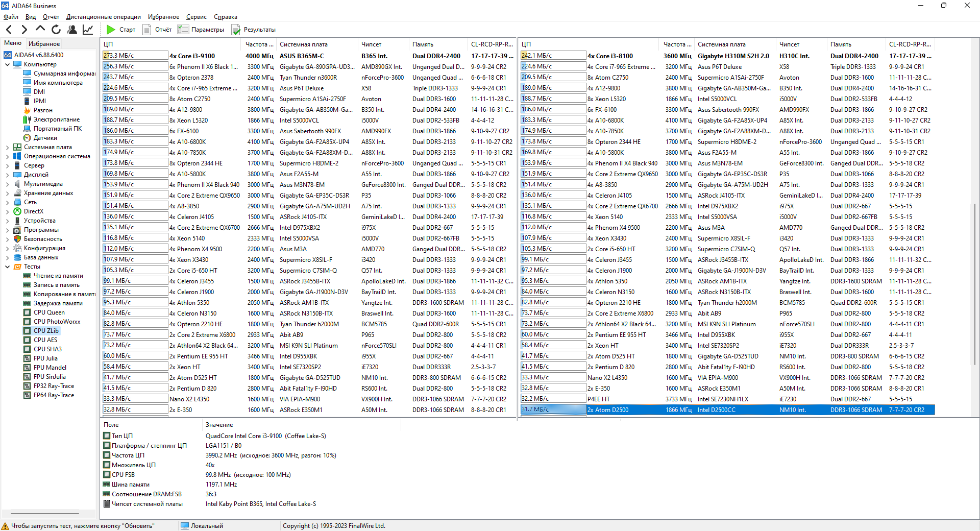Screen dimensions: 980x531
Task: Open the Файл menu
Action: tap(11, 17)
